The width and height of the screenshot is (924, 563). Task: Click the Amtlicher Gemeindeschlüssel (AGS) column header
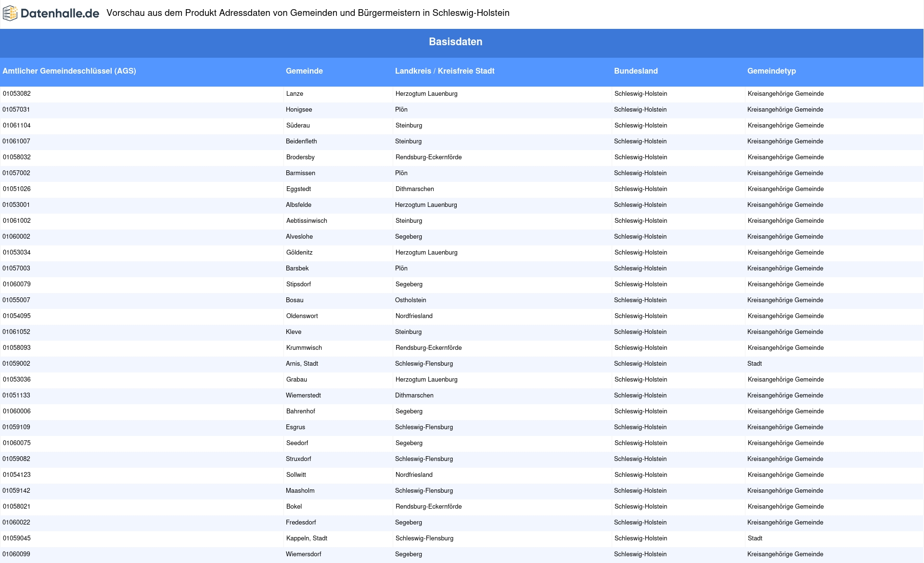tap(69, 71)
